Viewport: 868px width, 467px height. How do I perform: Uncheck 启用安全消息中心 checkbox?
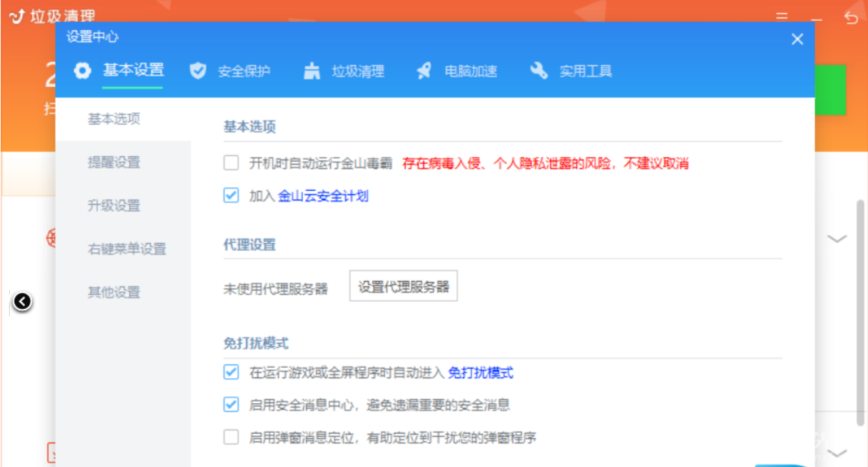click(x=231, y=405)
